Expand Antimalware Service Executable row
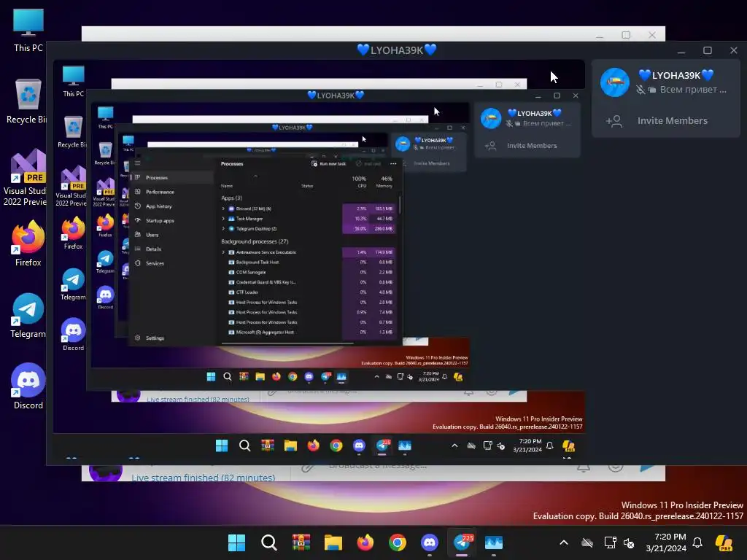 point(223,252)
